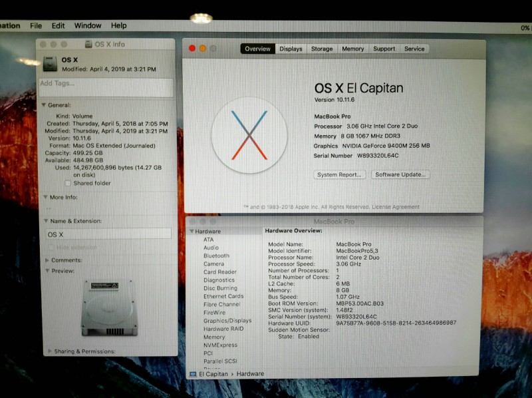Click the disk icon in OS X Info title bar

point(88,44)
